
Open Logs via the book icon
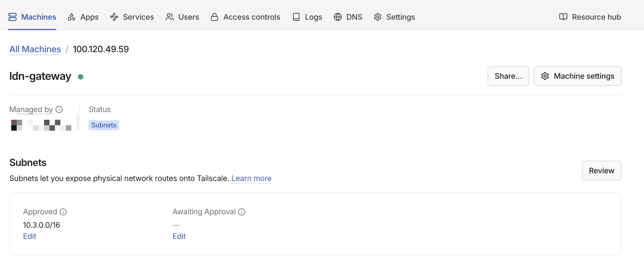point(296,17)
